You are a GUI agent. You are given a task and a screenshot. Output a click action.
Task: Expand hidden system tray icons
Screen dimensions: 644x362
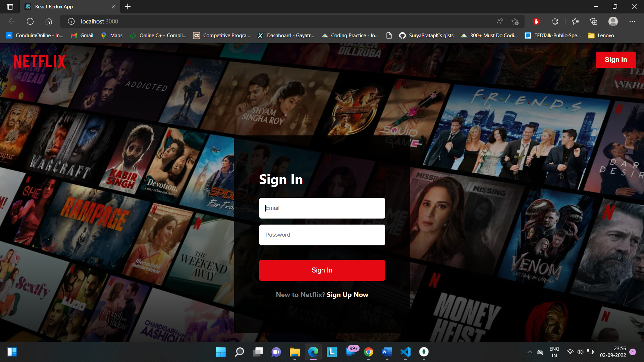530,352
